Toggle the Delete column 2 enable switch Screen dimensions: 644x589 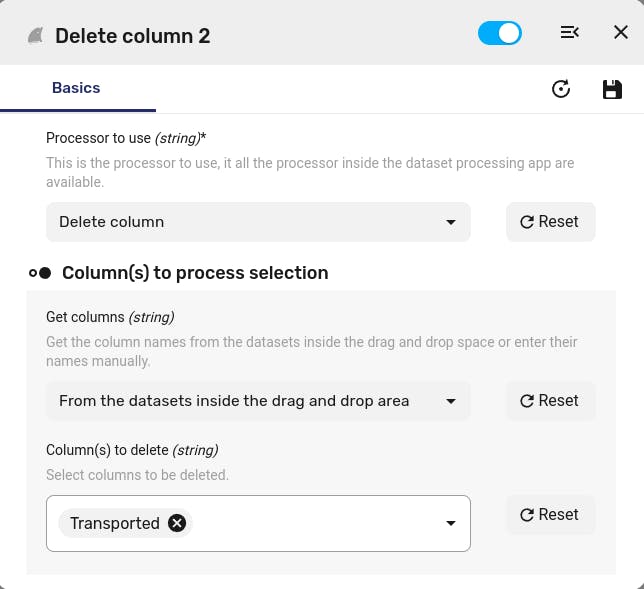click(x=499, y=33)
